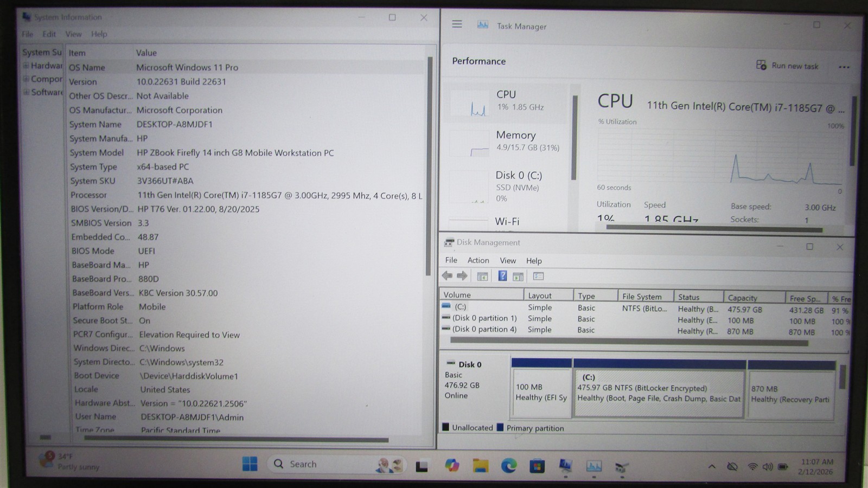Select the (C:) volume row in volume list
The image size is (868, 488).
click(646, 308)
